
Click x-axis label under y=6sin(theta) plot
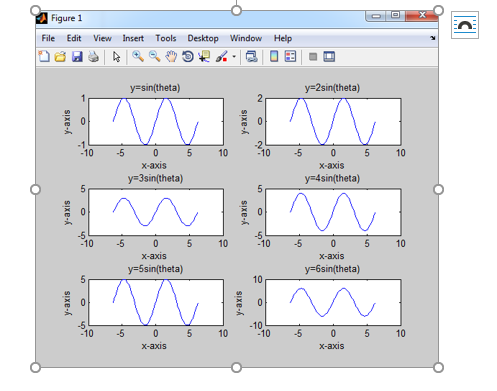[332, 346]
